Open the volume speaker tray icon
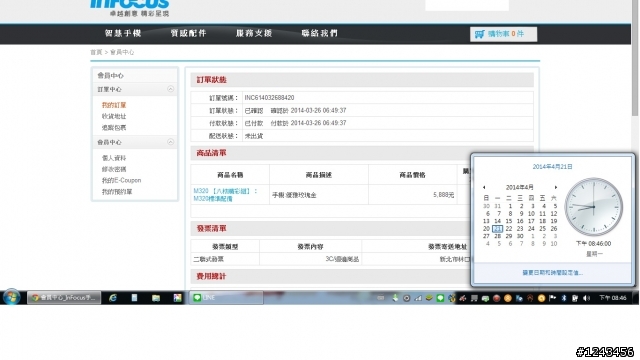 pos(587,298)
